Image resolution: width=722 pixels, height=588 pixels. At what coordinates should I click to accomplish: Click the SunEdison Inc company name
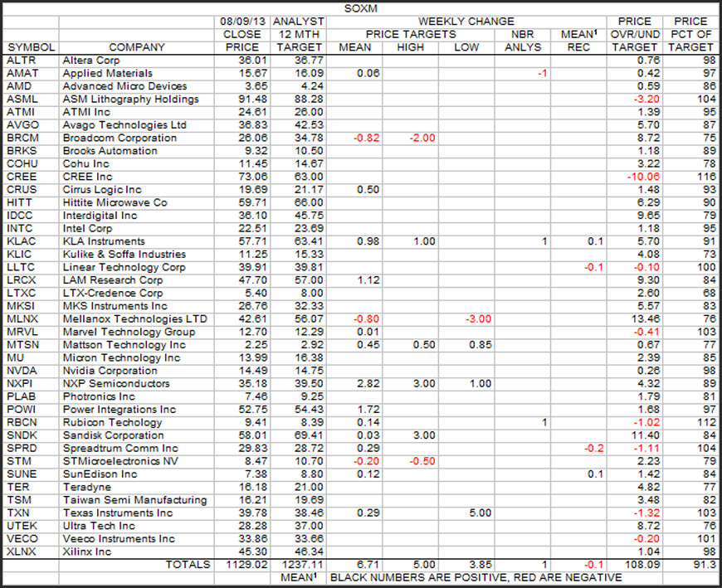[100, 474]
